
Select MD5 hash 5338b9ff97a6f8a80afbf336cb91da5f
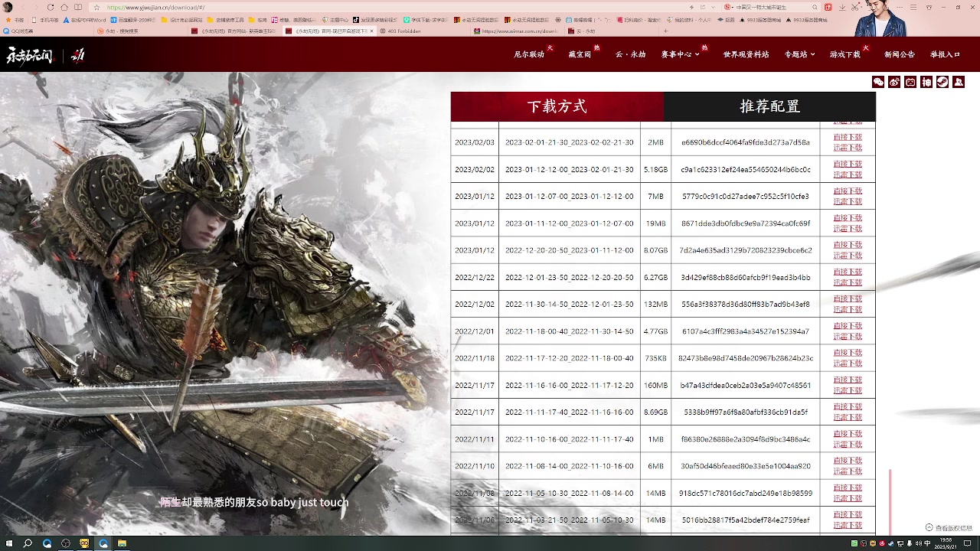click(x=745, y=412)
